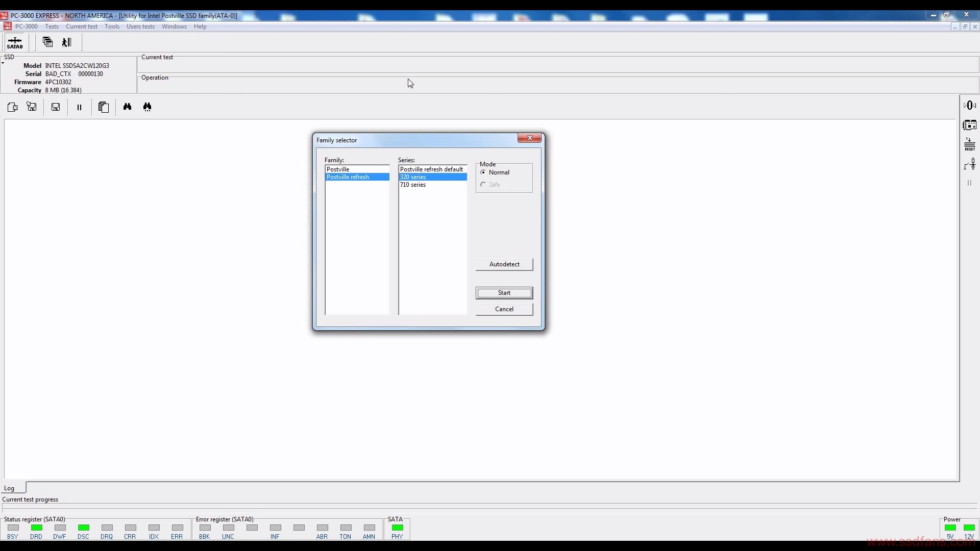
Task: Restore the inner utility window
Action: tap(965, 27)
